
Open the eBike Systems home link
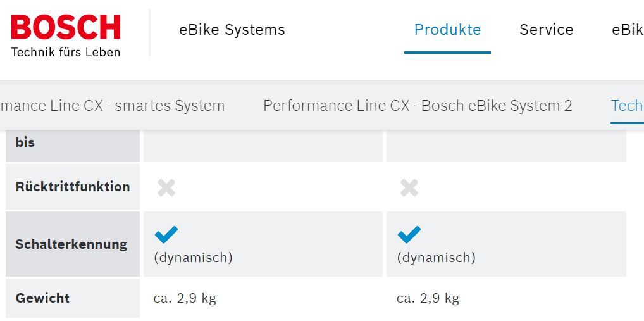coord(232,30)
